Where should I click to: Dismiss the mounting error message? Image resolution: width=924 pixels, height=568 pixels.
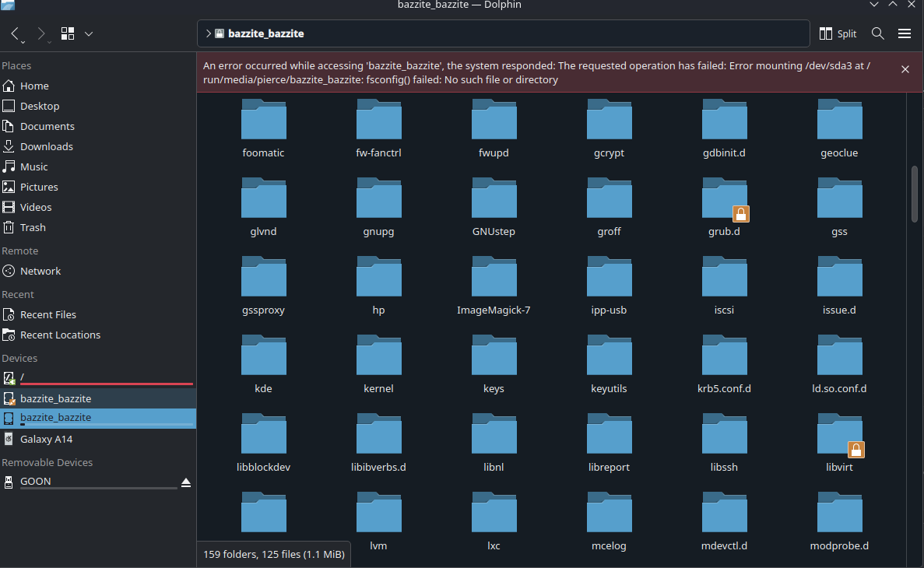point(905,69)
